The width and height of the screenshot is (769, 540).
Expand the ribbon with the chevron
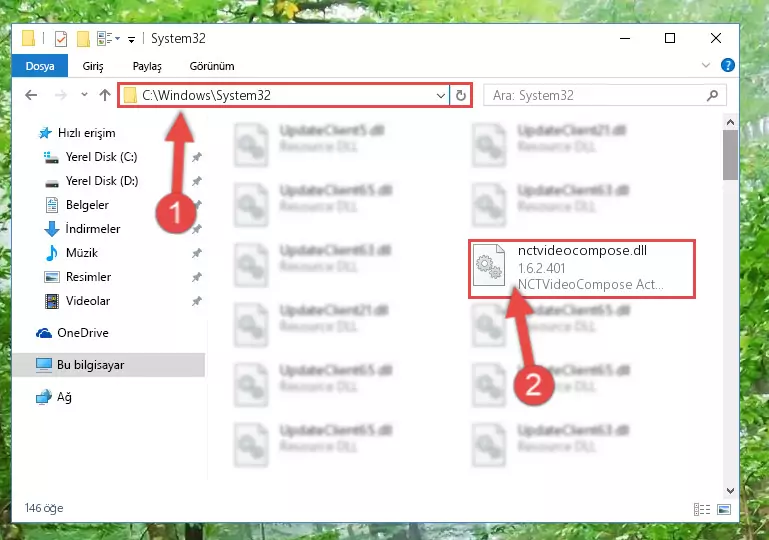tap(706, 65)
